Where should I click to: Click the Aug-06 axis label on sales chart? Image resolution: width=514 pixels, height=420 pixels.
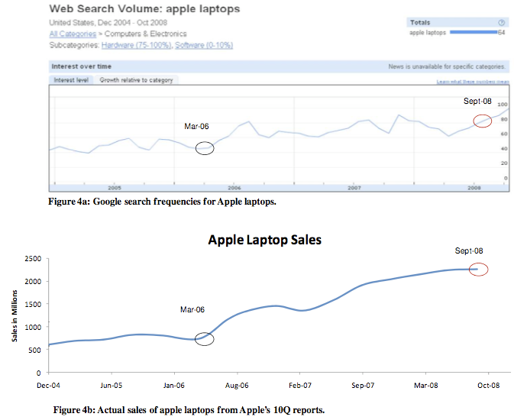click(237, 385)
